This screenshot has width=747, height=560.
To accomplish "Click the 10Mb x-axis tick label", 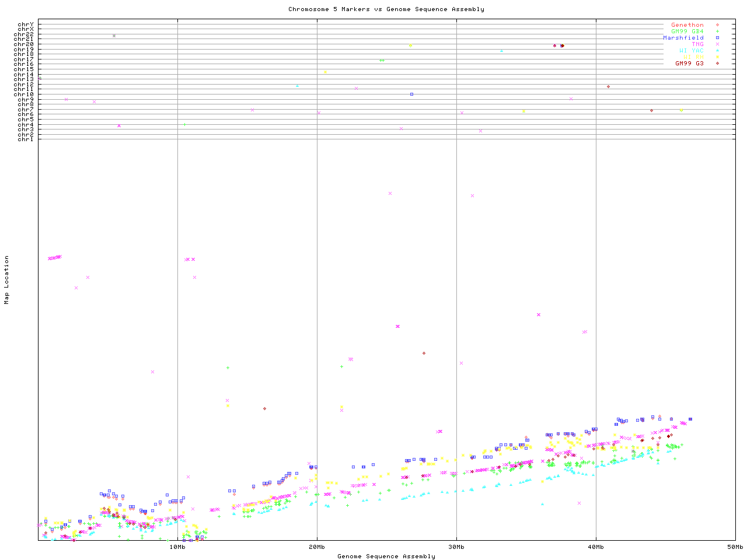I will 177,547.
